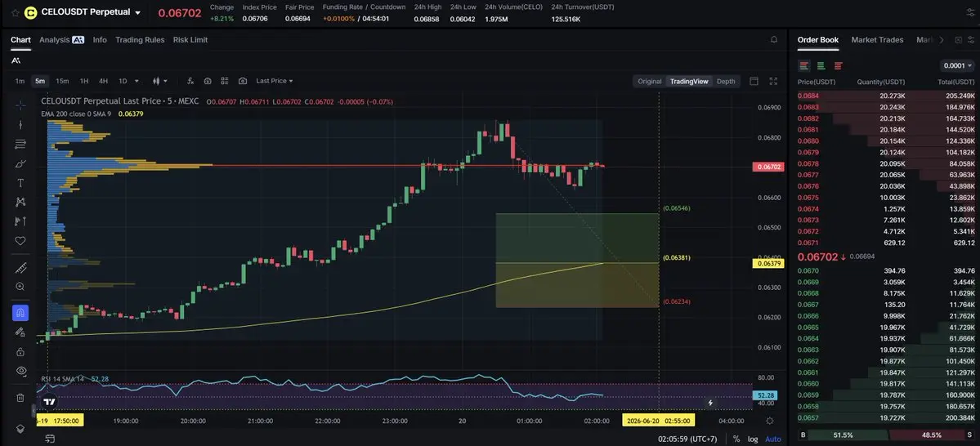The height and width of the screenshot is (446, 980).
Task: Open the candlestick chart type menu
Action: click(x=160, y=81)
